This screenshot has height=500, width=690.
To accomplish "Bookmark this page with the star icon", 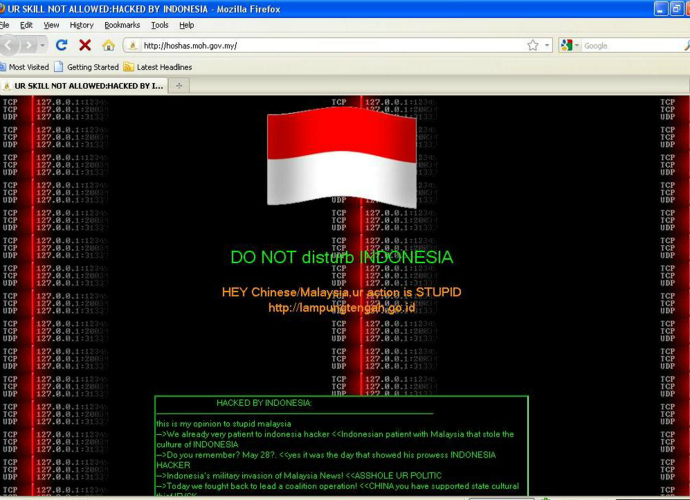I will tap(533, 45).
